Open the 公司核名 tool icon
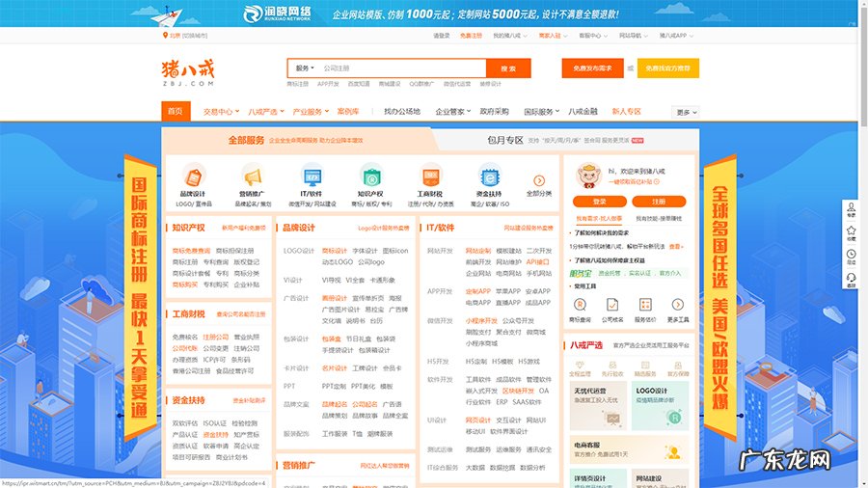 [x=613, y=304]
